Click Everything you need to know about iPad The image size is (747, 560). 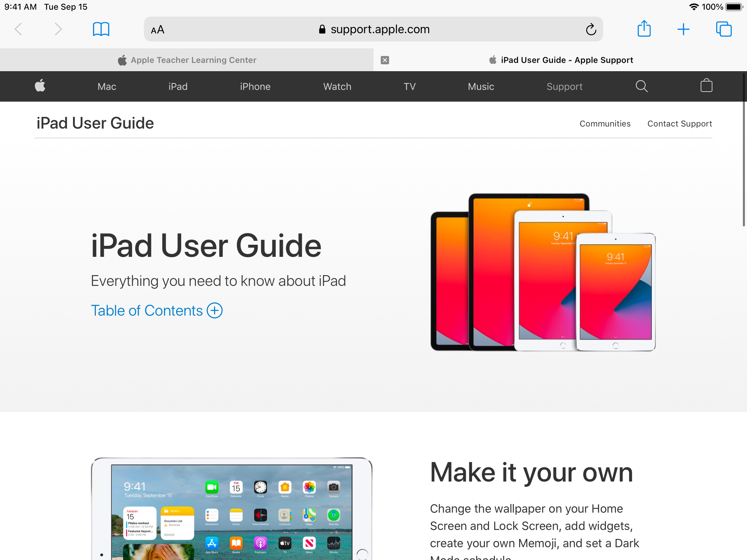[218, 281]
